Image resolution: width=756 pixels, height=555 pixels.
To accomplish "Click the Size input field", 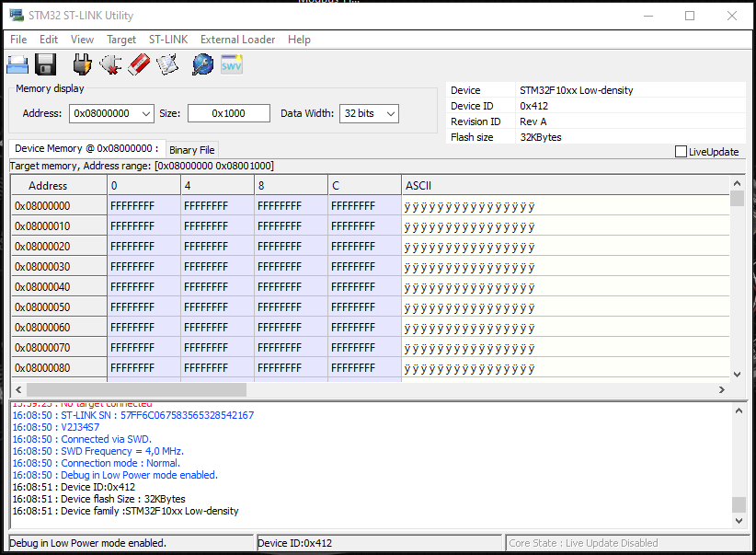I will pyautogui.click(x=228, y=113).
